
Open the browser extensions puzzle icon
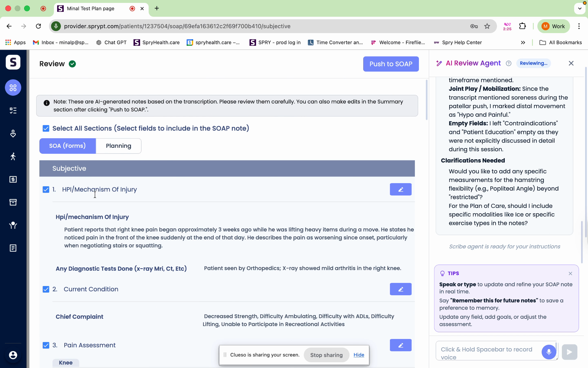tap(523, 26)
